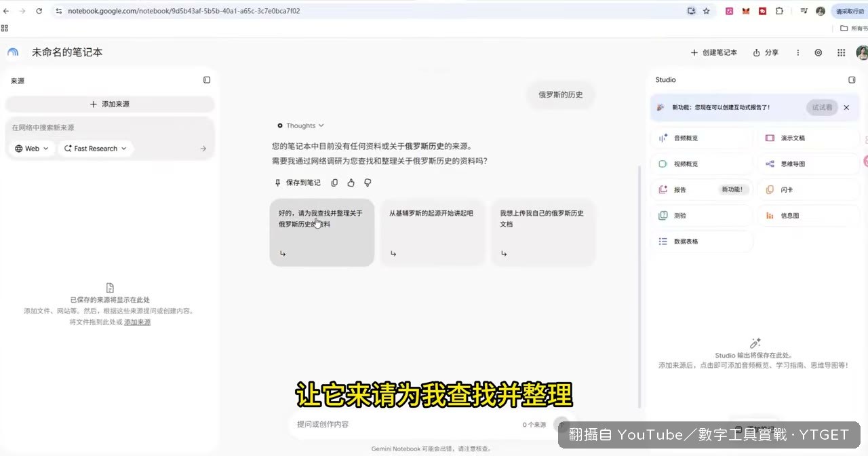Click the 思维导图 tile

pos(809,164)
